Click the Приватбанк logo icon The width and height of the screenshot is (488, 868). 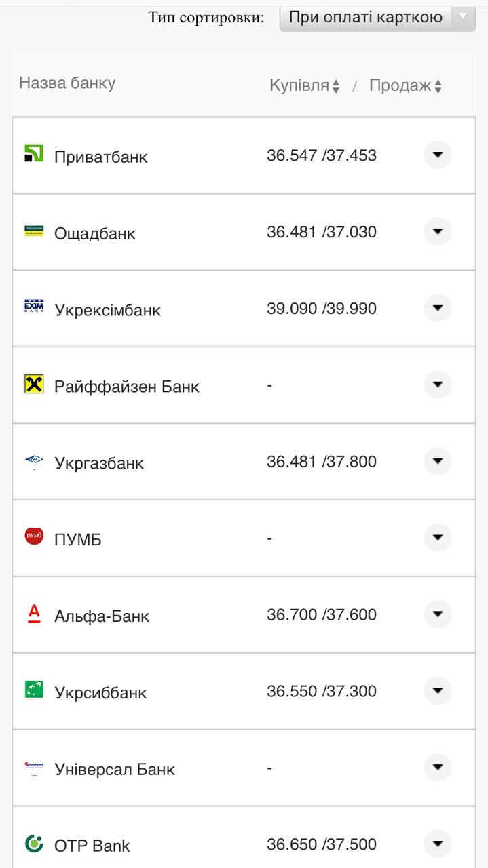tap(34, 154)
